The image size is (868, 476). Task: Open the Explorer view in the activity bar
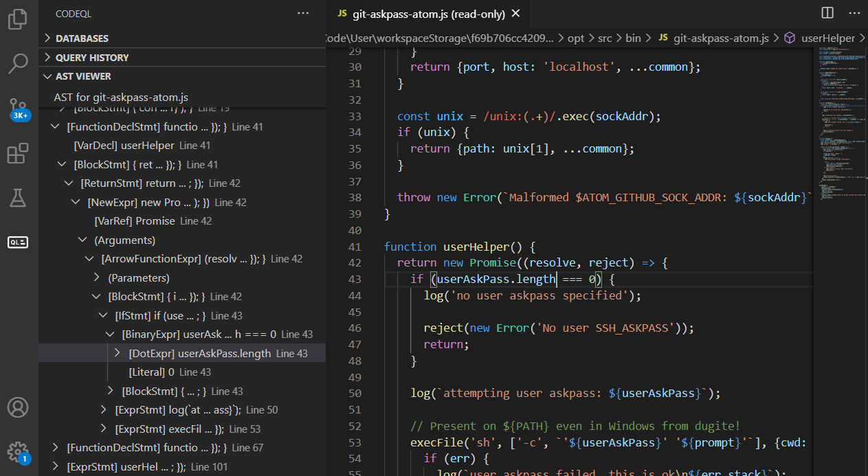click(18, 19)
